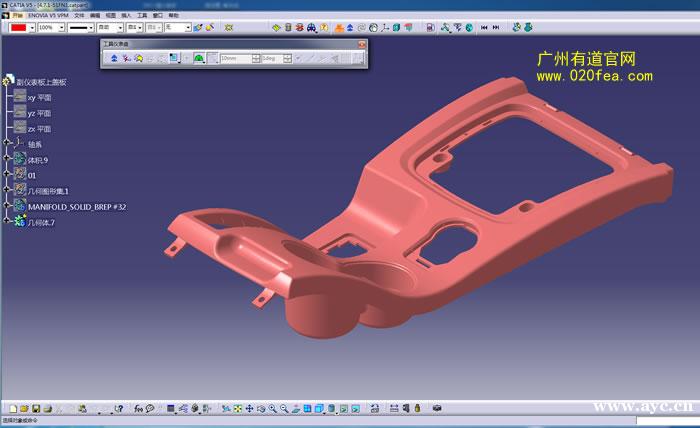
Task: Click the green dome icon in floating toolbar
Action: [199, 58]
